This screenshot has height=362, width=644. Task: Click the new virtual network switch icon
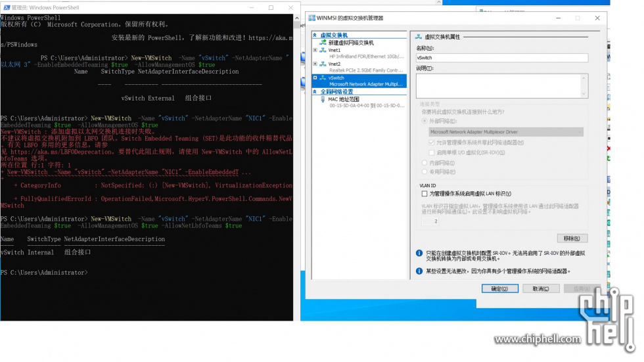323,42
